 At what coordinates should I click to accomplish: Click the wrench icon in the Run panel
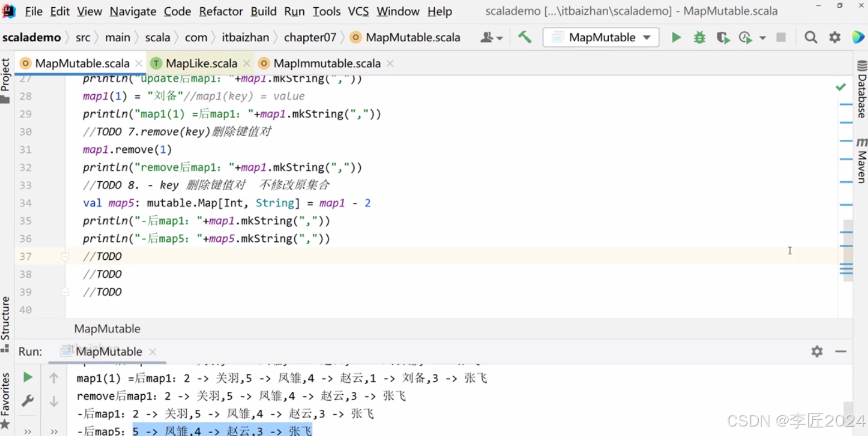click(27, 401)
